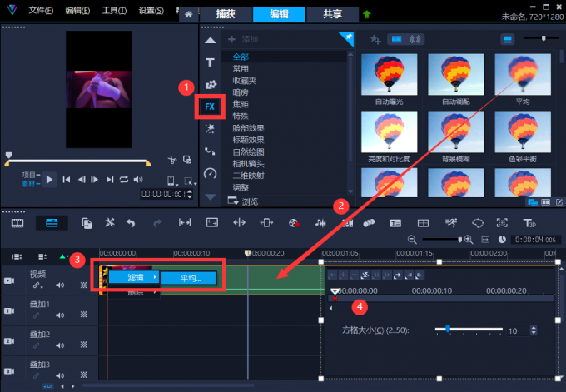Click the wrench-and-screwdriver tools icon
Screen dimensions: 566x392
point(110,223)
